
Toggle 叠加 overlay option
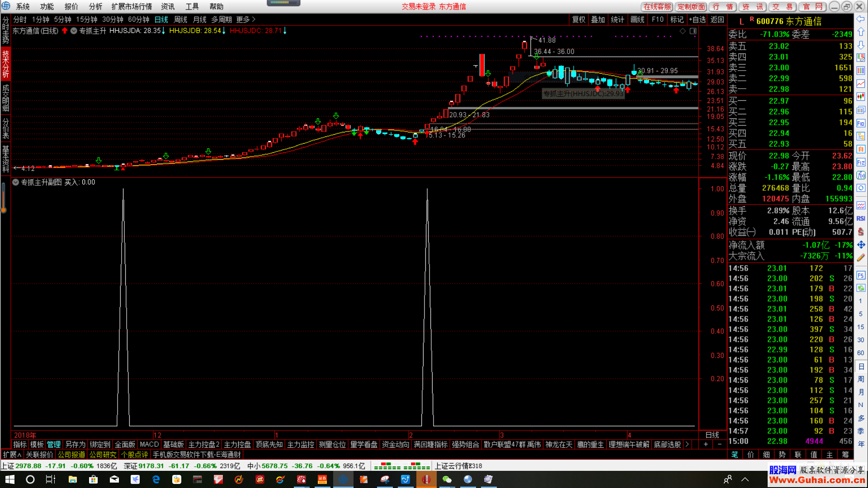[598, 19]
